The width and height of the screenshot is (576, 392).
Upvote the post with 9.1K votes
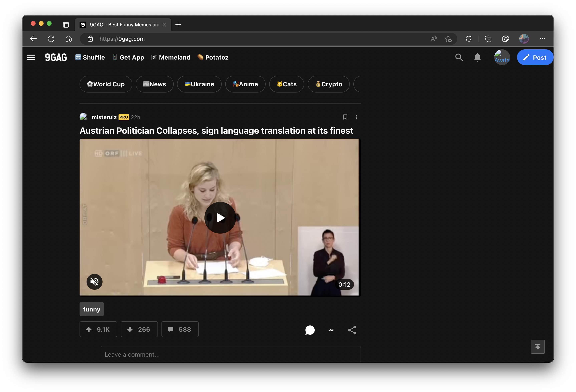click(x=98, y=329)
